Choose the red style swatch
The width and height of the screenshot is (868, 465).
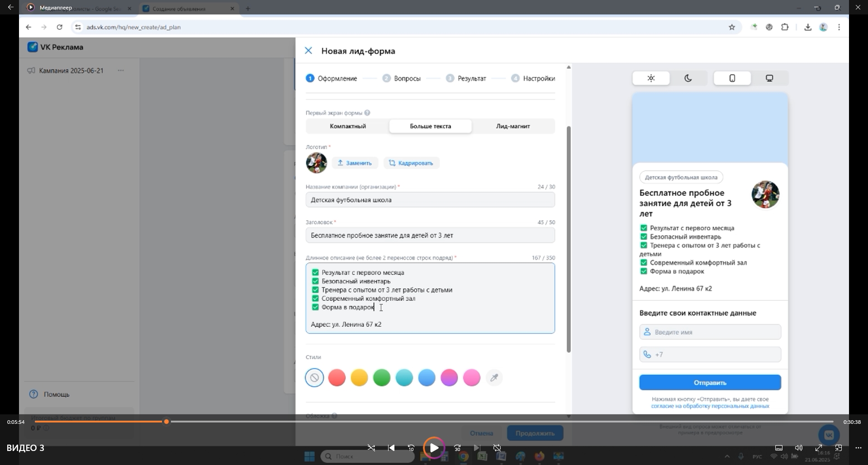(337, 378)
